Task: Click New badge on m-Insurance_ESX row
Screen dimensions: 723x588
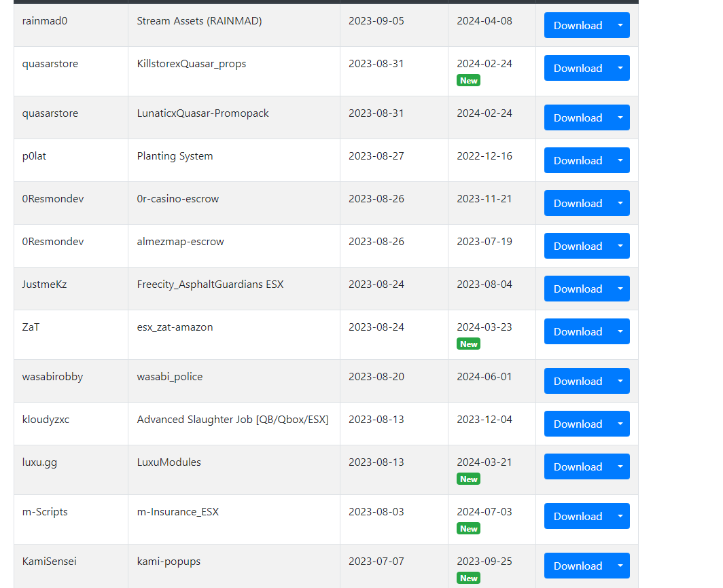Action: point(468,528)
